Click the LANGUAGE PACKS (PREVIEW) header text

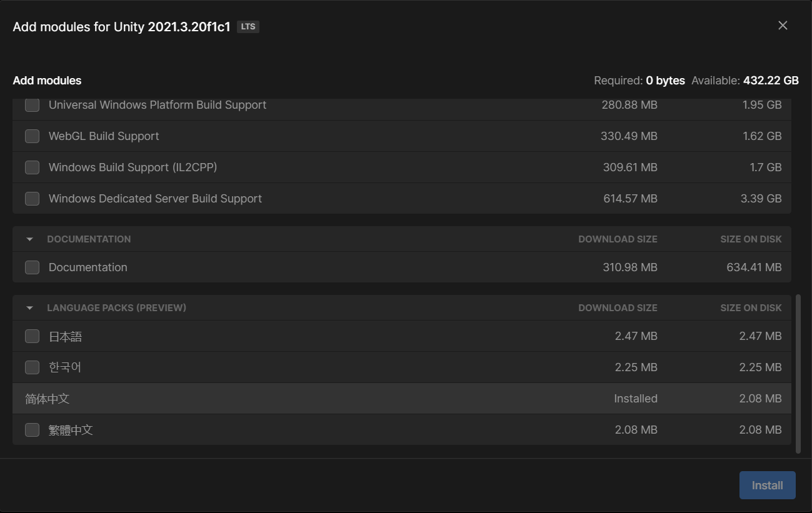(116, 308)
